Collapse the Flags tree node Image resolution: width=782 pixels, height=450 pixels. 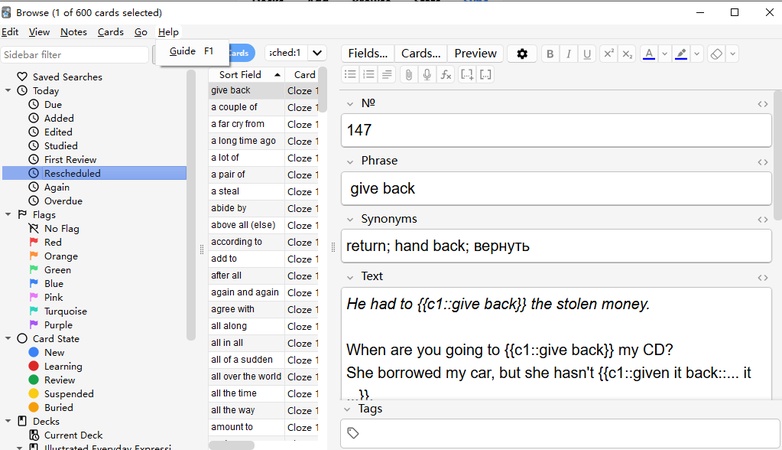(x=8, y=215)
